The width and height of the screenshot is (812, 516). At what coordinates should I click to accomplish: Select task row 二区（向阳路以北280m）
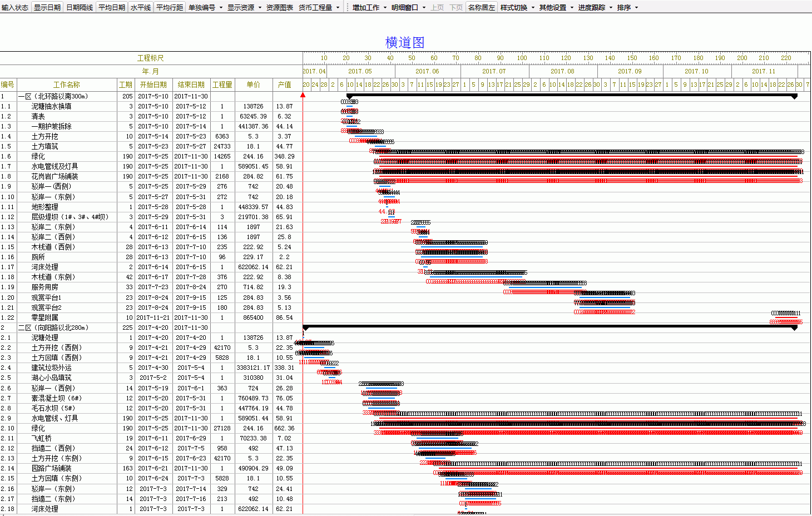click(x=53, y=328)
